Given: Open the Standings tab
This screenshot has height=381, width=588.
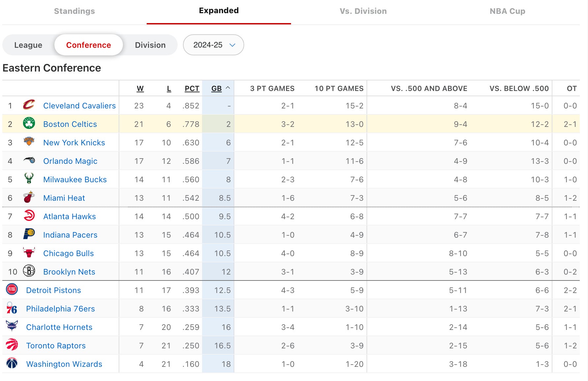Looking at the screenshot, I should click(74, 11).
